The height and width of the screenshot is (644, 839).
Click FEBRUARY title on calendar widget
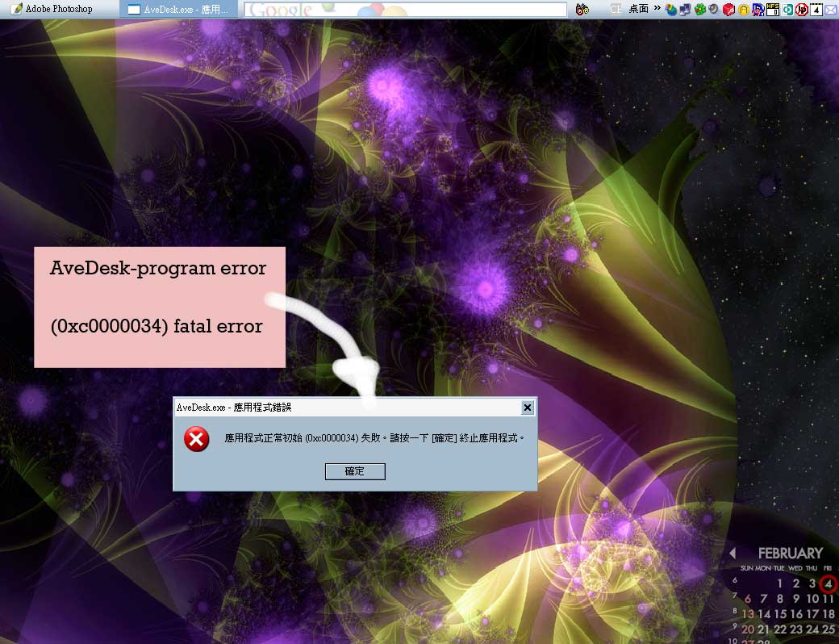click(791, 553)
